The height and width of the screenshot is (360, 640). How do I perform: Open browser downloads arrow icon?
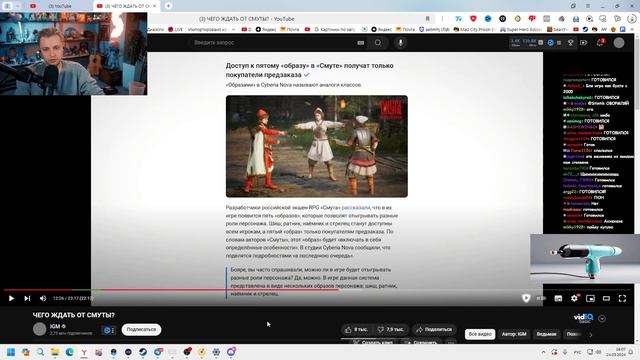pos(632,19)
